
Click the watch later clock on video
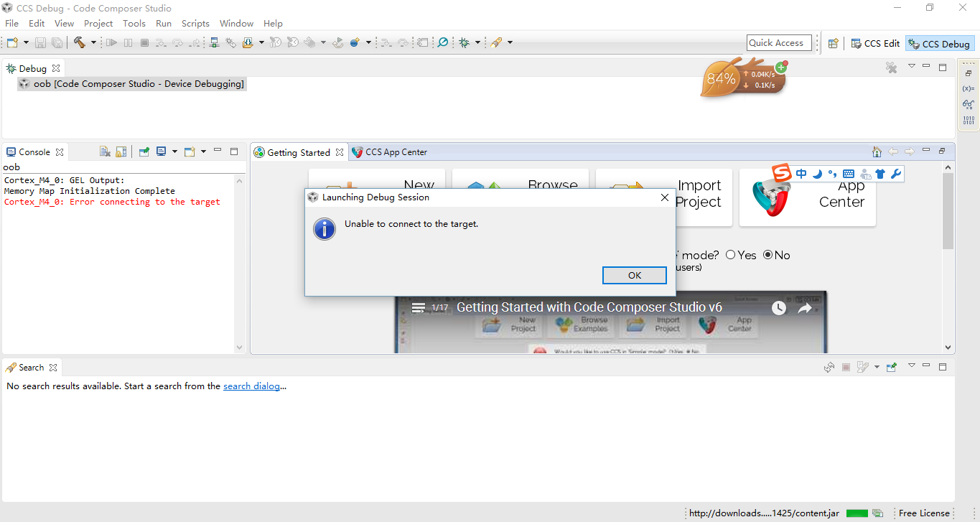click(x=779, y=308)
